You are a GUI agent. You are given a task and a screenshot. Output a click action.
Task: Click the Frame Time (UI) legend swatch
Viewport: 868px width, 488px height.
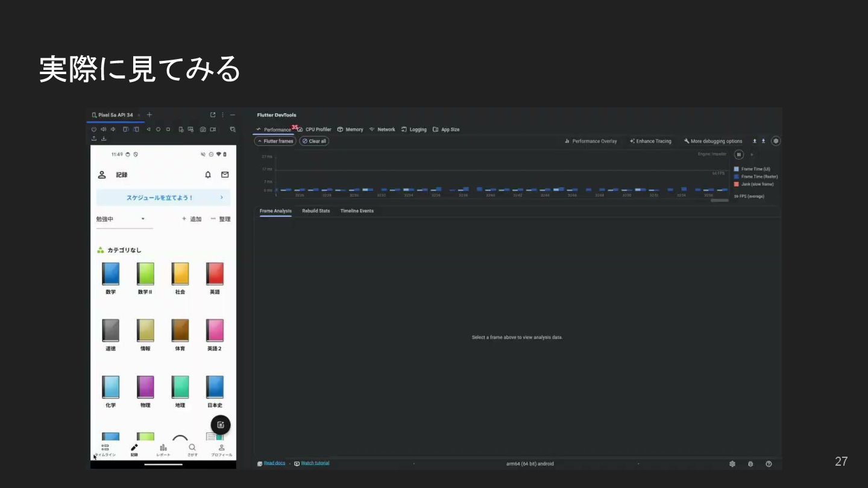(x=737, y=169)
